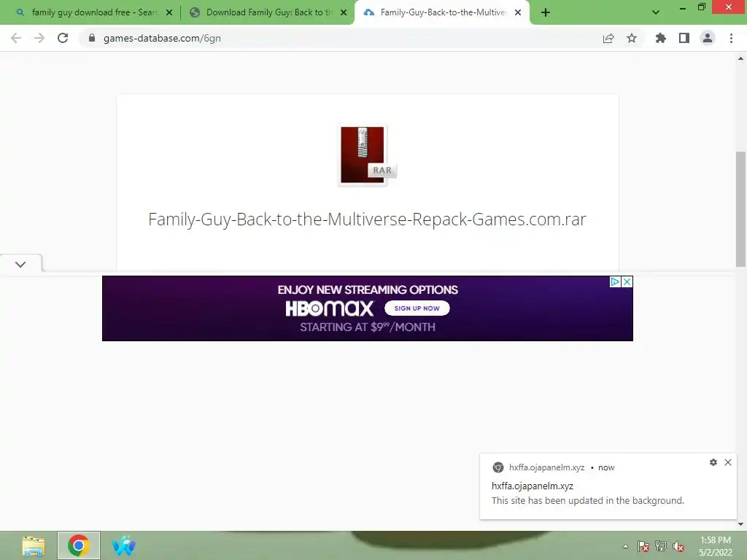Click the Chrome icon in the notification
Image resolution: width=747 pixels, height=560 pixels.
[x=498, y=467]
